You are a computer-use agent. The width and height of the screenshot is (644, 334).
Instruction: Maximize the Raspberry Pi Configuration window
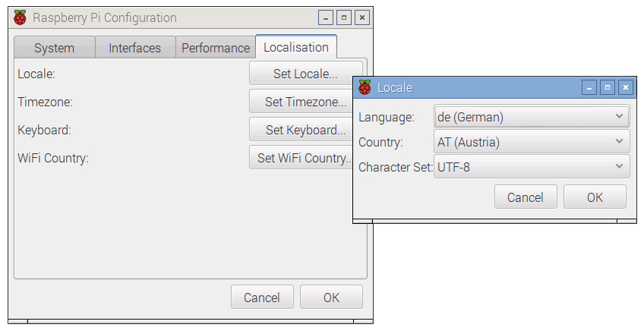coord(344,17)
